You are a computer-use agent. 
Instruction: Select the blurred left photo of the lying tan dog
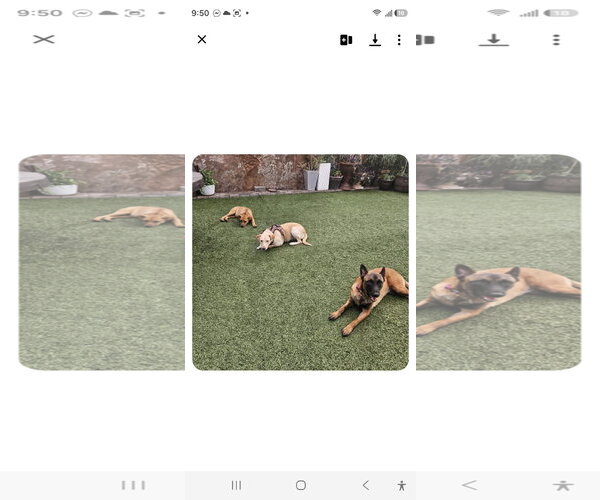[x=102, y=262]
